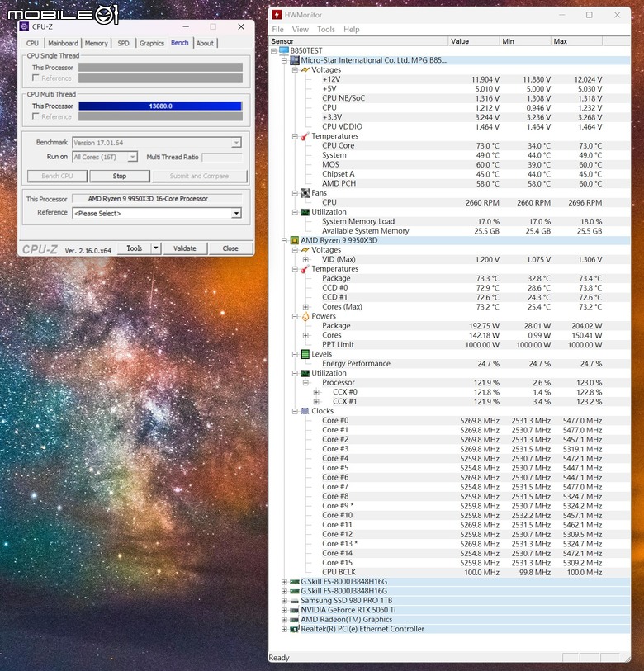Expand the NVIDIA GeForce RTX 5060 Ti node
Image resolution: width=644 pixels, height=671 pixels.
point(284,610)
